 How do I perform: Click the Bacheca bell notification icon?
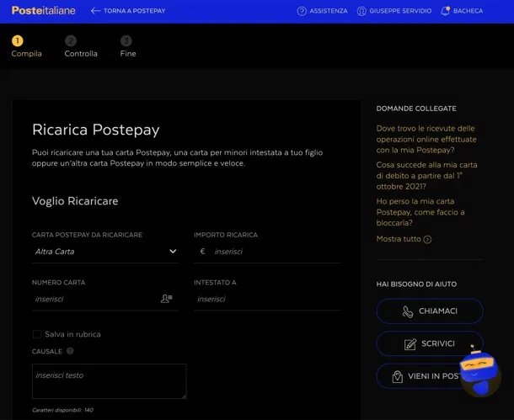(445, 11)
